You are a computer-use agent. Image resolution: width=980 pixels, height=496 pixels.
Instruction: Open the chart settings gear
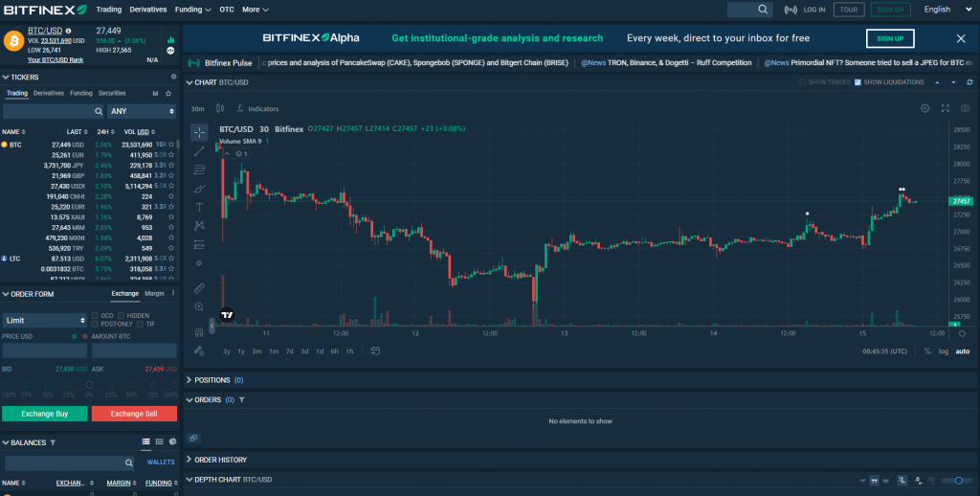click(x=925, y=108)
